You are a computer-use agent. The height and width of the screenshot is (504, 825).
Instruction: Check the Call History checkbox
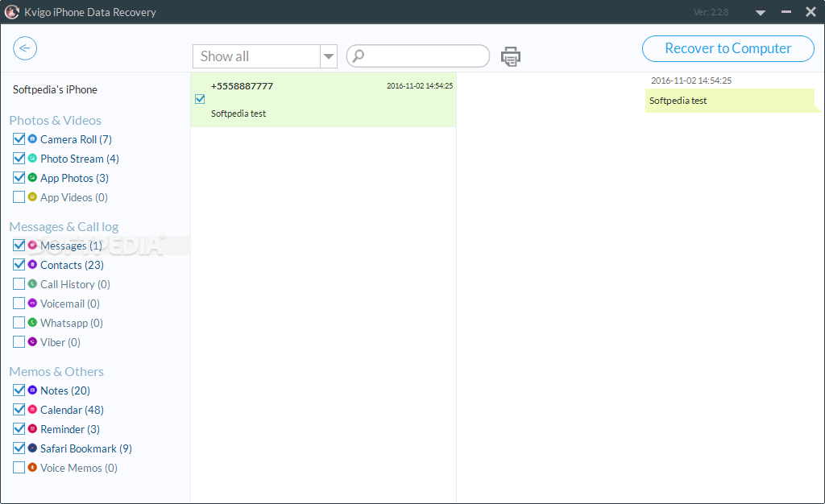(19, 283)
